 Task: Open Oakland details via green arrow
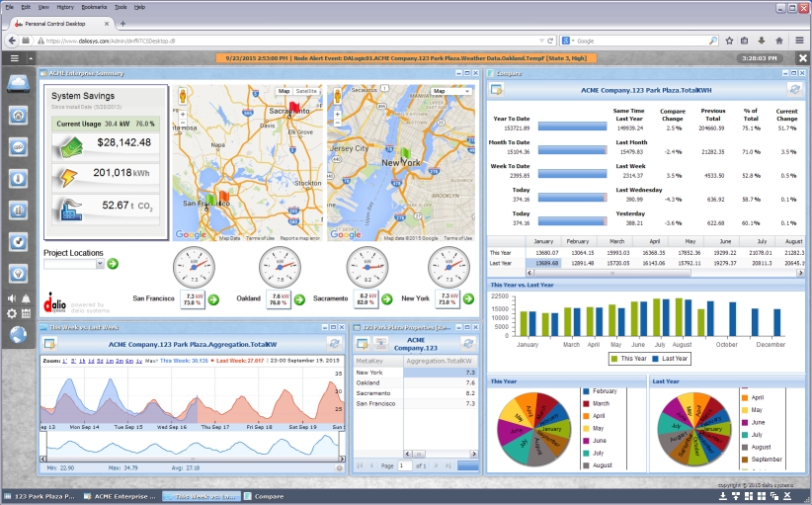tap(299, 299)
